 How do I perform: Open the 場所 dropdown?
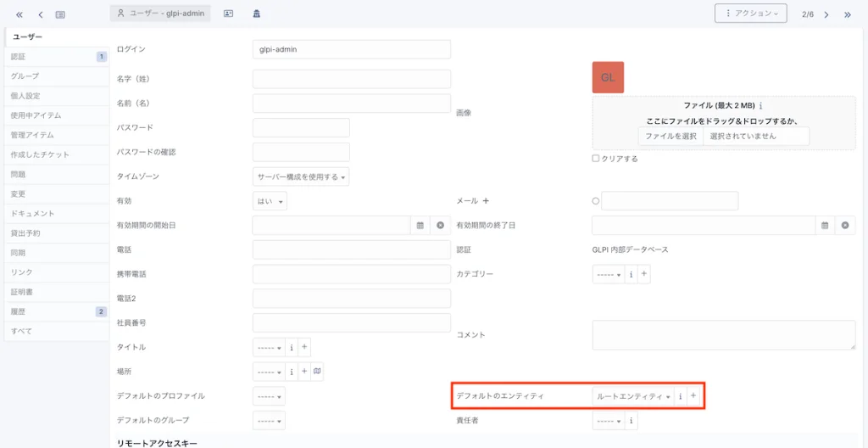[269, 372]
